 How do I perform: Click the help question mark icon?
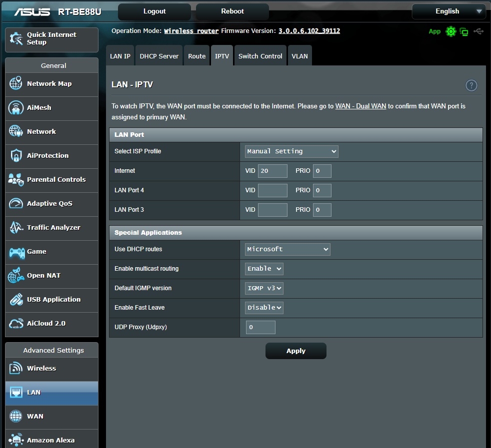[x=471, y=85]
